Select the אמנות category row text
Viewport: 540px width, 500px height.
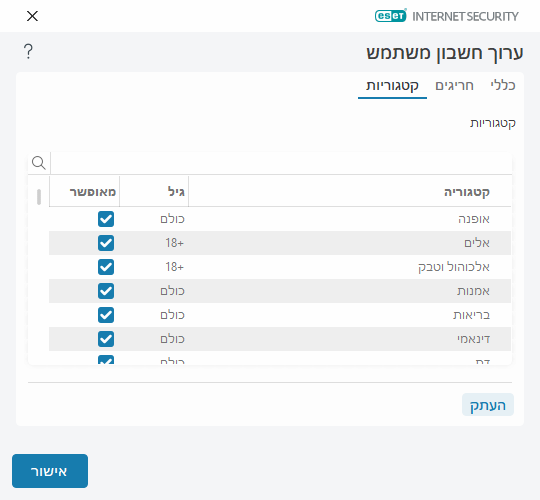(x=473, y=291)
